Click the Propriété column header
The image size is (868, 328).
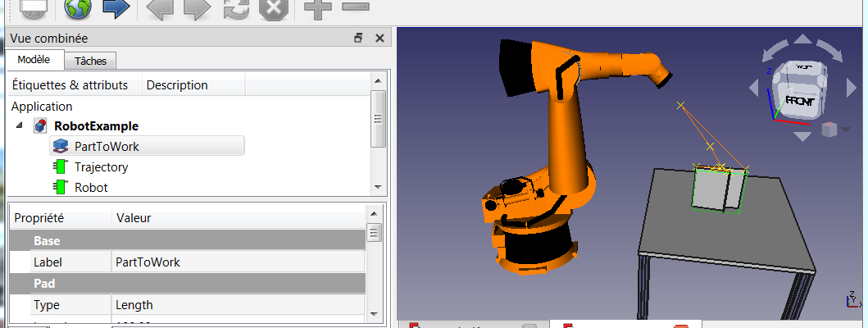point(61,218)
